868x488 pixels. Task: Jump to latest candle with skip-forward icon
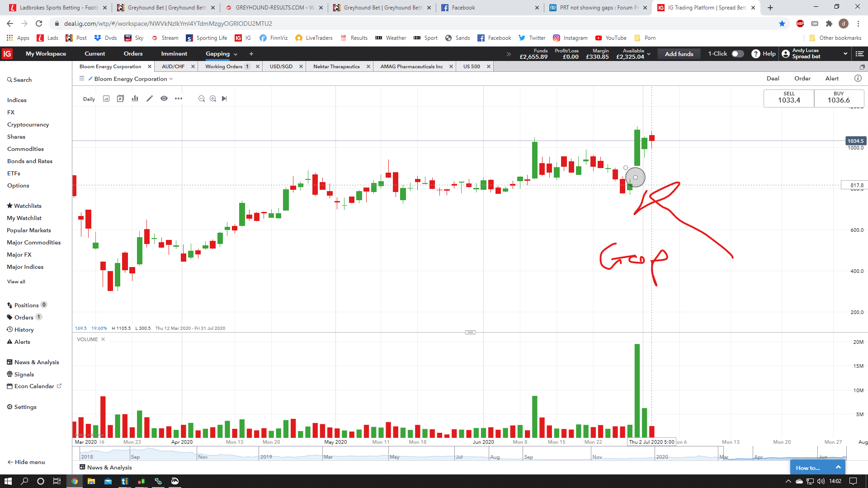point(224,99)
